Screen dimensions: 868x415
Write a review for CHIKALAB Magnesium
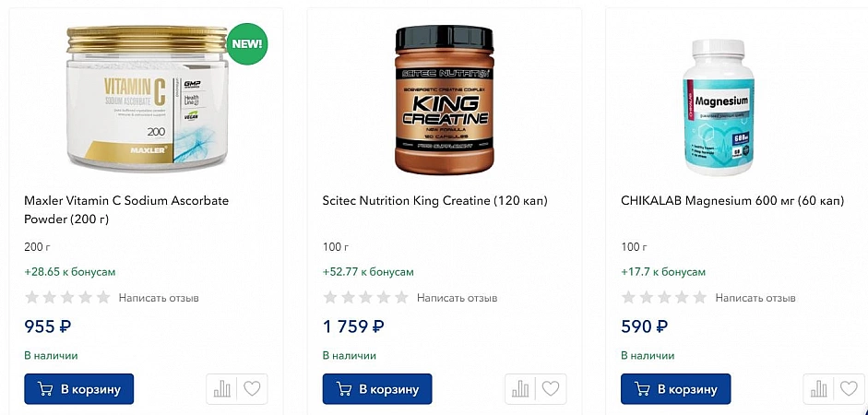coord(755,298)
